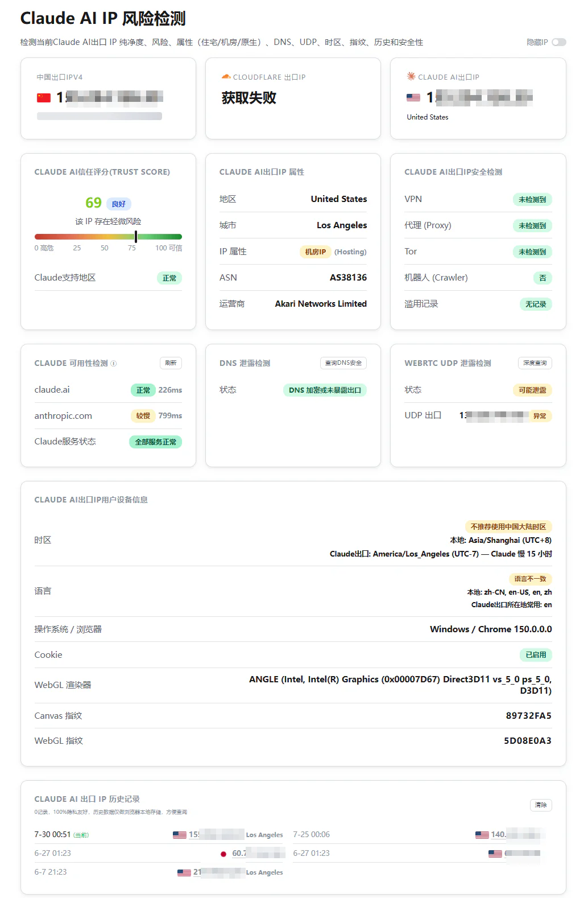Click the blurred IP in 6-7 21:23 row
The height and width of the screenshot is (898, 588).
[x=219, y=872]
